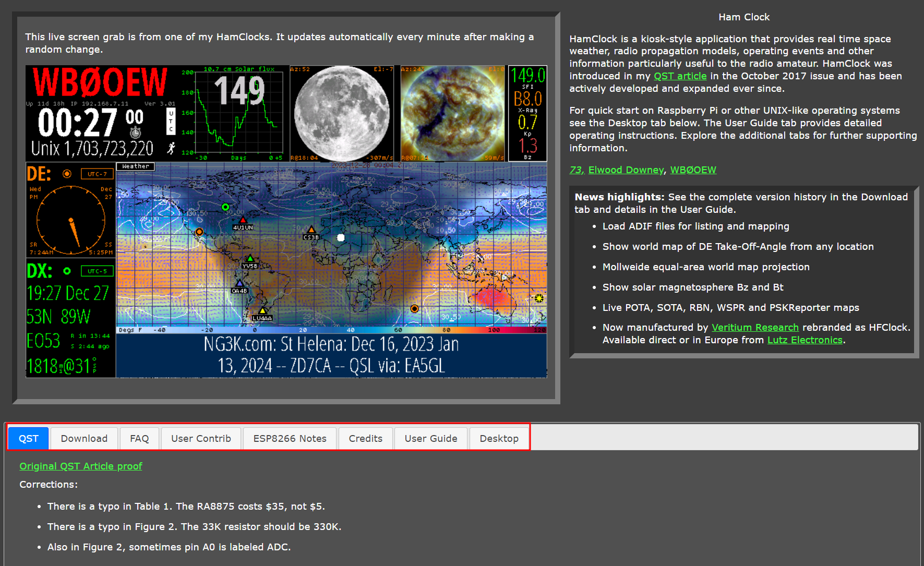Image resolution: width=924 pixels, height=566 pixels.
Task: Open the Download tab
Action: pyautogui.click(x=84, y=438)
